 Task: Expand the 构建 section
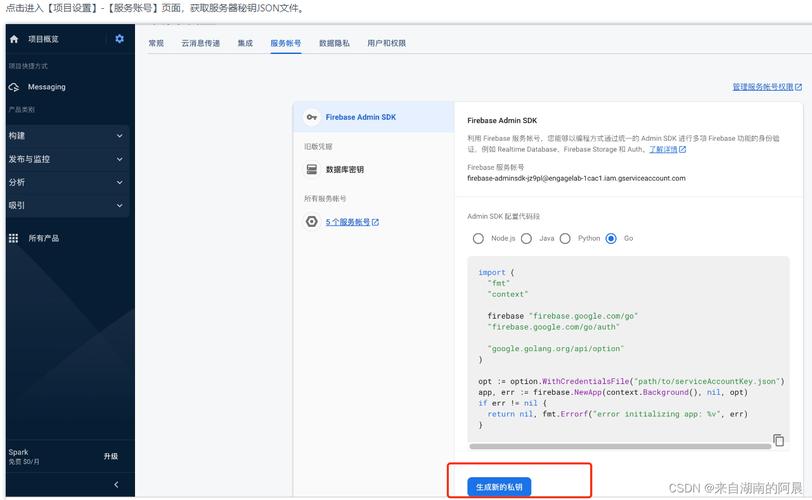click(67, 136)
